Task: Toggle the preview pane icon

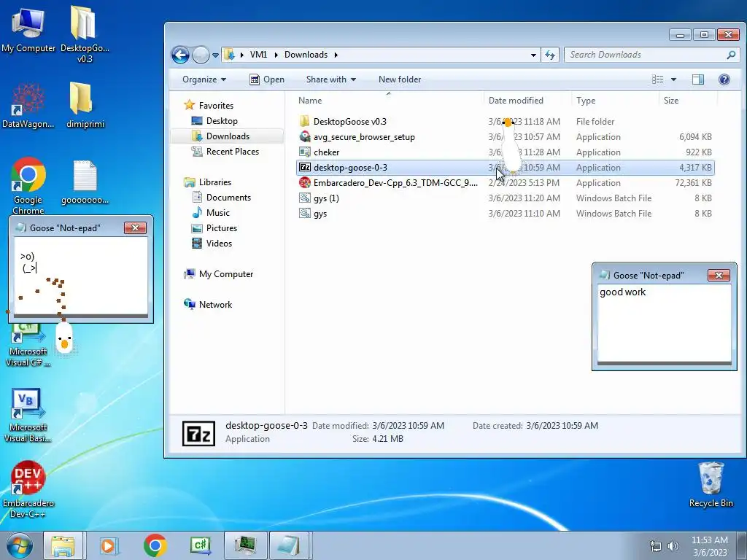Action: point(698,79)
